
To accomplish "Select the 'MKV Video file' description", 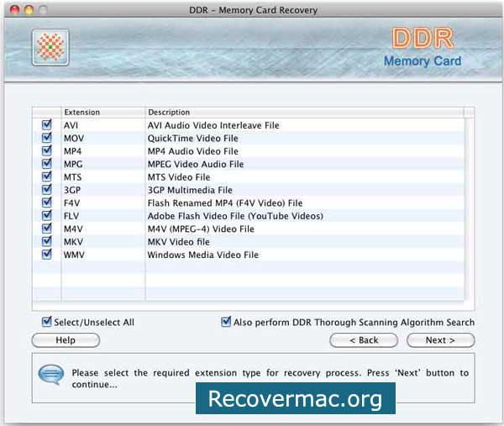I will [178, 242].
